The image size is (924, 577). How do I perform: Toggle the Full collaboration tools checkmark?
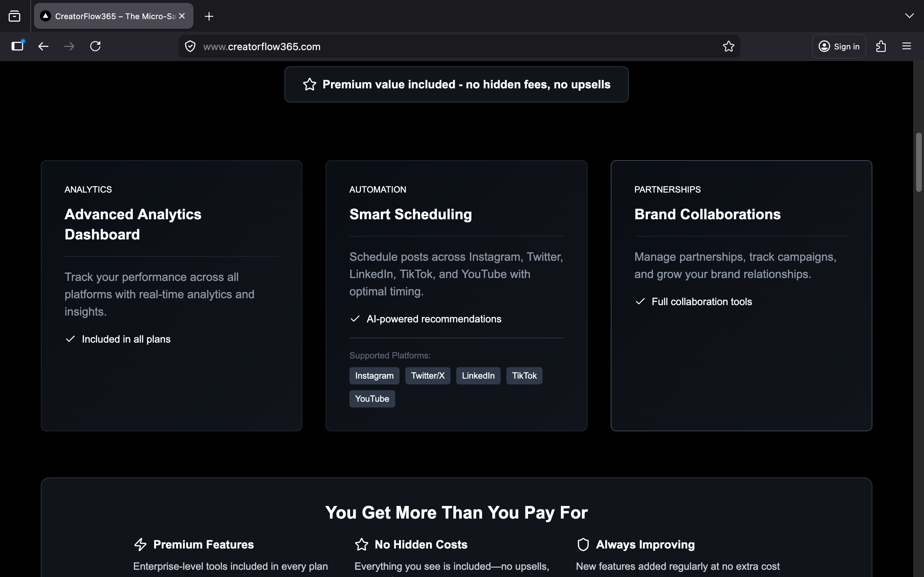[640, 301]
